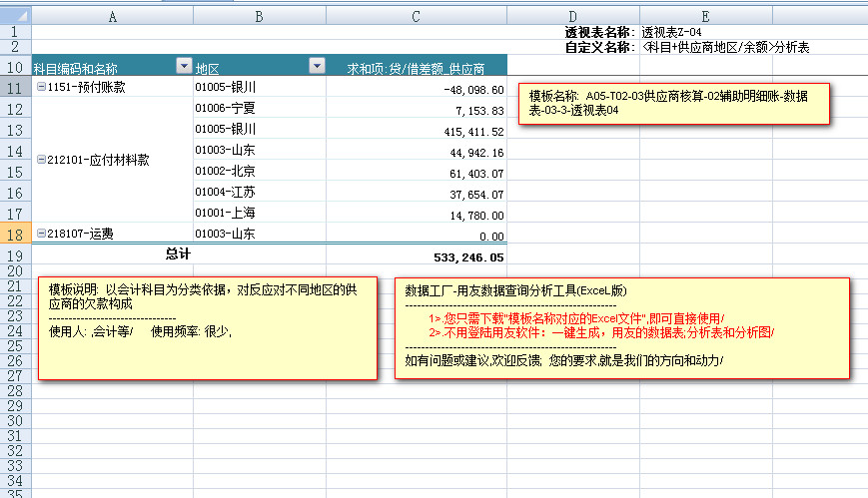Image resolution: width=868 pixels, height=498 pixels.
Task: Select the 数据工厂 tool description note box
Action: (621, 327)
